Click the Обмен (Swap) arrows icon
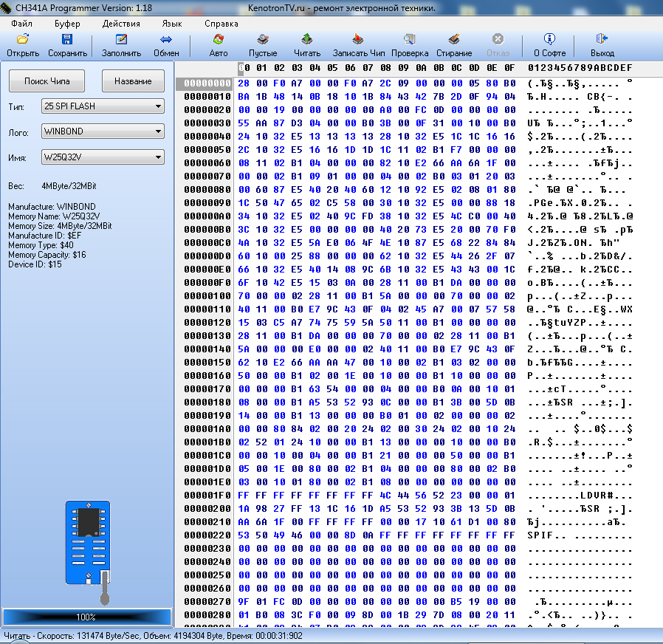Viewport: 663px width, 644px height. click(x=166, y=40)
